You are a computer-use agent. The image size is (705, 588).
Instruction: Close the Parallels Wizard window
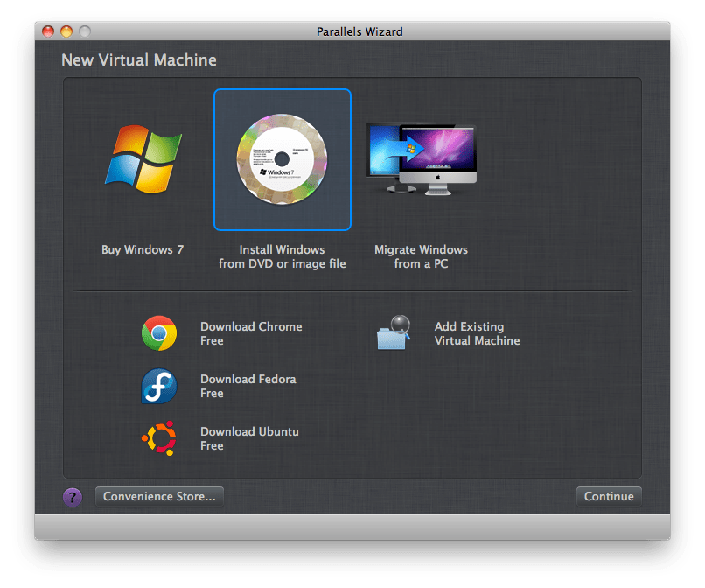pyautogui.click(x=50, y=32)
